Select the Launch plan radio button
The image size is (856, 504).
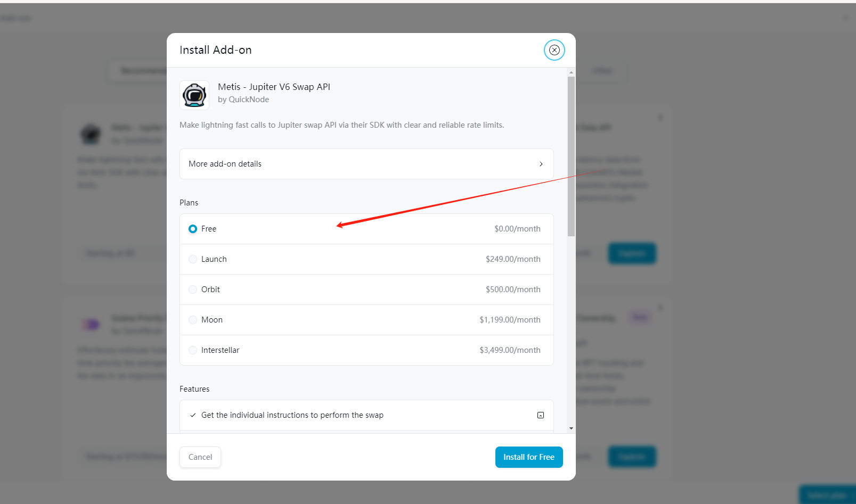point(193,259)
